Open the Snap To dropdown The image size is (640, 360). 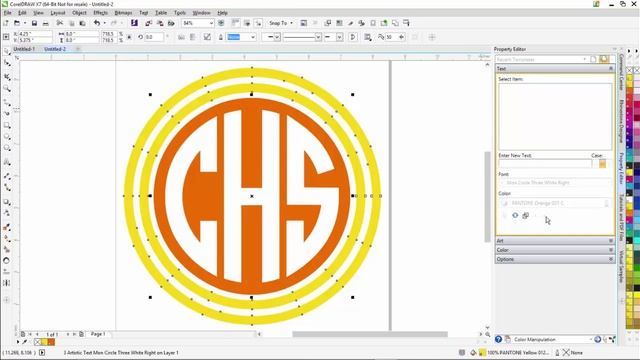tap(281, 23)
